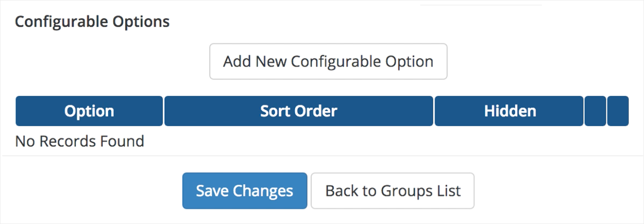Click the last blank table header cell

[x=617, y=111]
